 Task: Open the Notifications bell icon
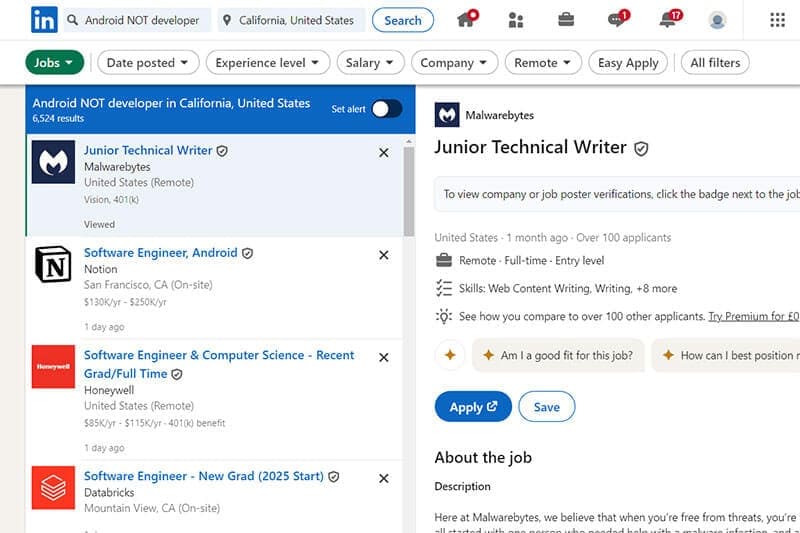point(668,19)
